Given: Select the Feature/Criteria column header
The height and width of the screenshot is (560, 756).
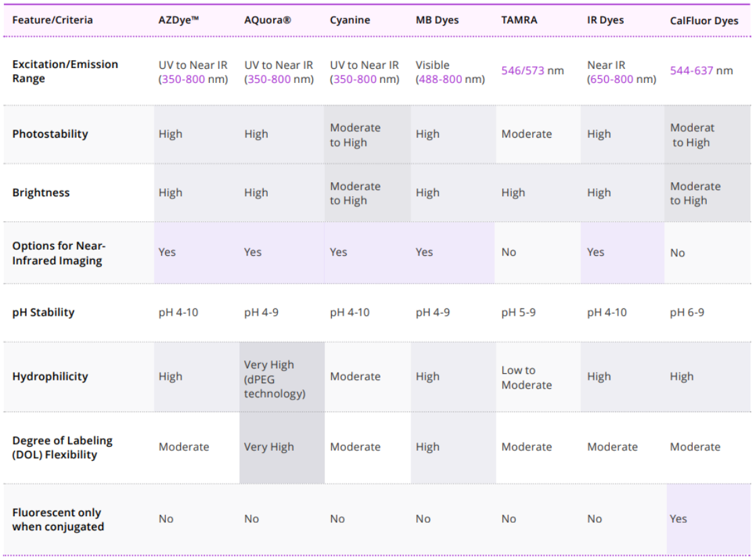Looking at the screenshot, I should pyautogui.click(x=53, y=20).
